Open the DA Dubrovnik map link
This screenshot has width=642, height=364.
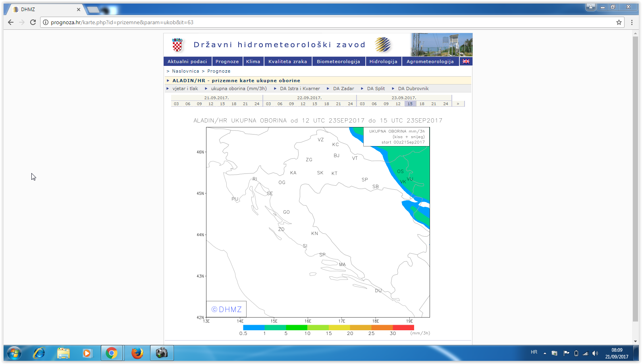413,89
